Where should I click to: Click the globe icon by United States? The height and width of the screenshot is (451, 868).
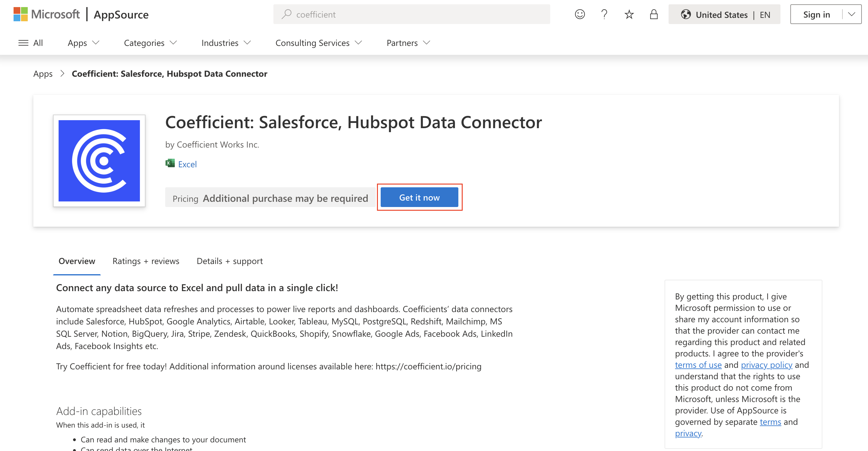coord(686,14)
